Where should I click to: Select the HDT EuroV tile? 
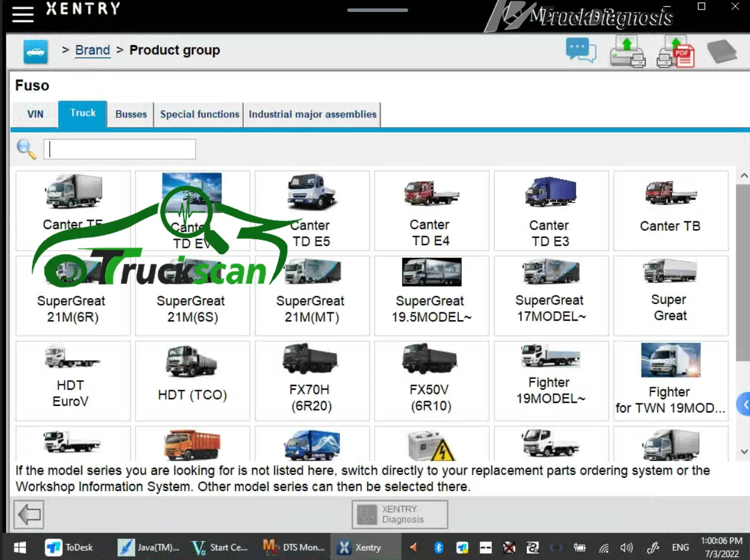pyautogui.click(x=73, y=381)
